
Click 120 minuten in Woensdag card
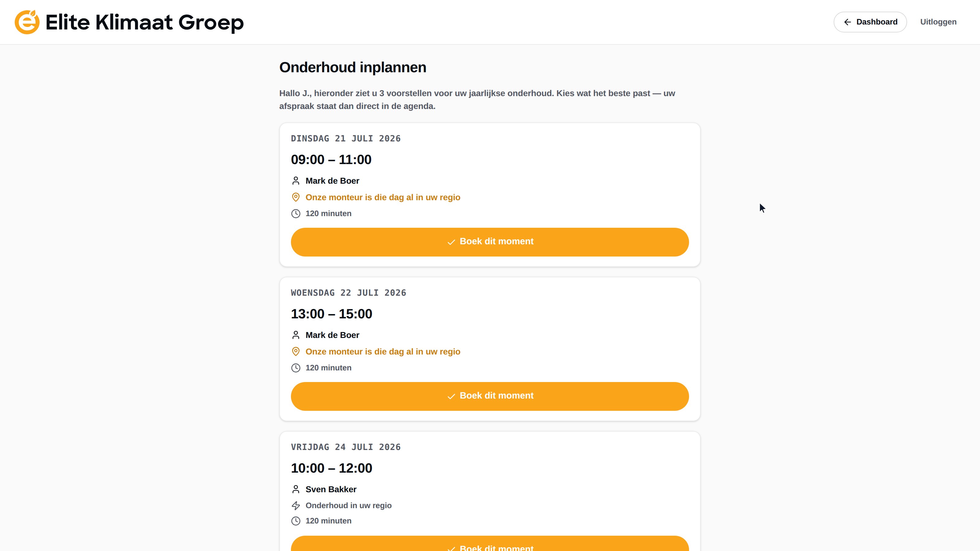click(x=328, y=368)
